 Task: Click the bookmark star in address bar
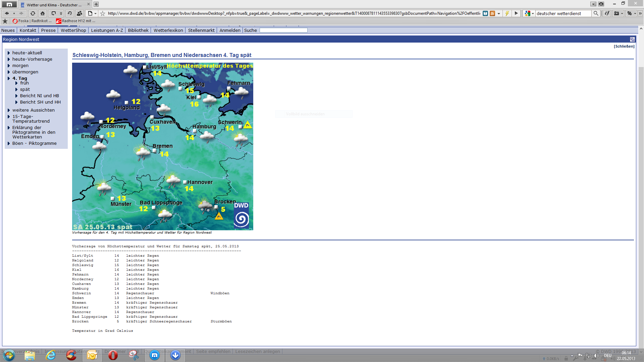pos(103,13)
